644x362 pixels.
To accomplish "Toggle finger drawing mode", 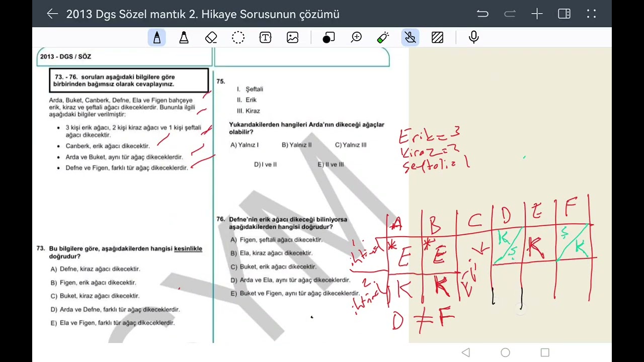I will click(x=411, y=37).
